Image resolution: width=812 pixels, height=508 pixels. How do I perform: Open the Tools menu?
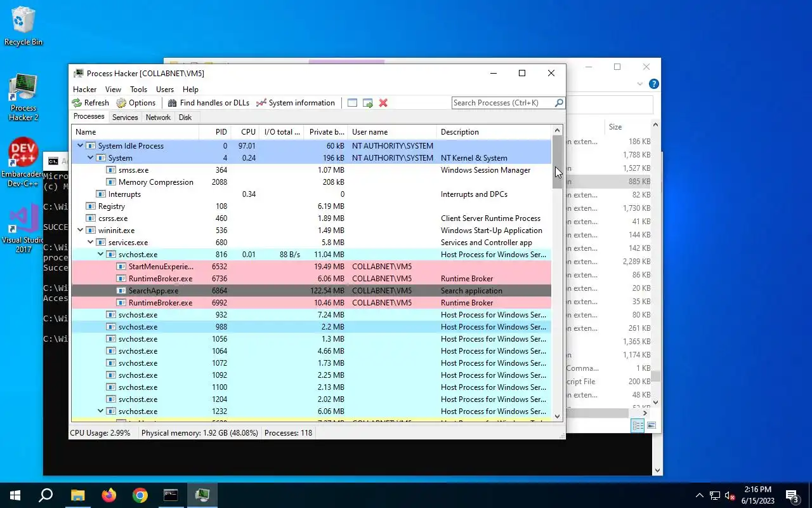point(138,90)
